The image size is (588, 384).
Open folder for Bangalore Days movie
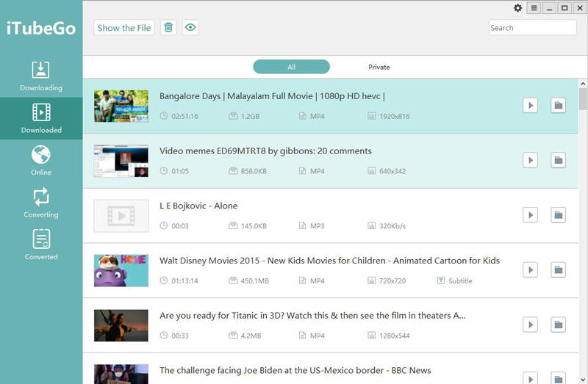pos(558,105)
